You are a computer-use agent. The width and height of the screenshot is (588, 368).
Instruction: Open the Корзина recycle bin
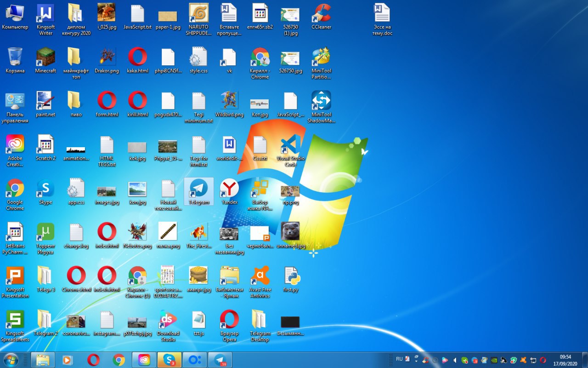(15, 60)
